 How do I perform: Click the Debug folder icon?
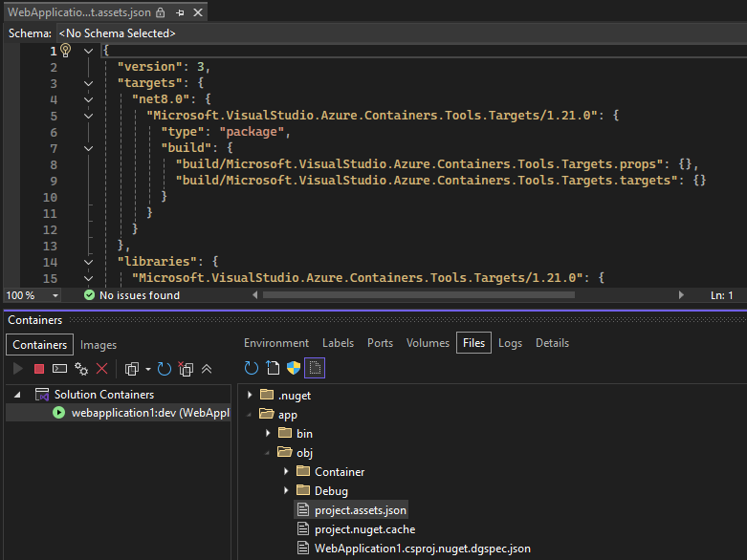click(303, 490)
